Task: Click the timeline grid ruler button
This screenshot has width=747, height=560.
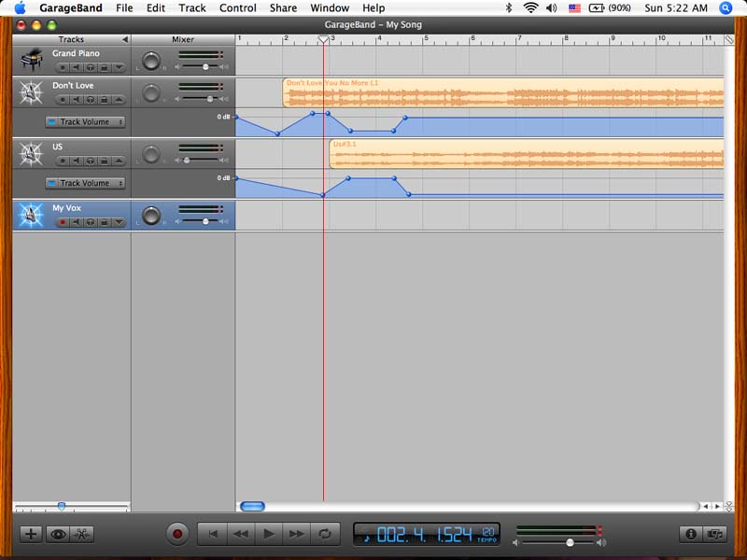Action: coord(729,39)
